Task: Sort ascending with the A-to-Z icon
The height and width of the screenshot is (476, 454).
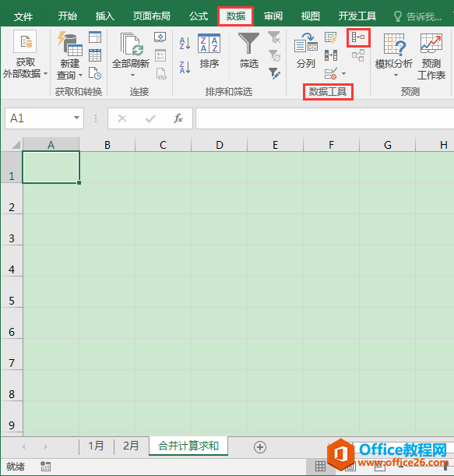Action: click(185, 44)
